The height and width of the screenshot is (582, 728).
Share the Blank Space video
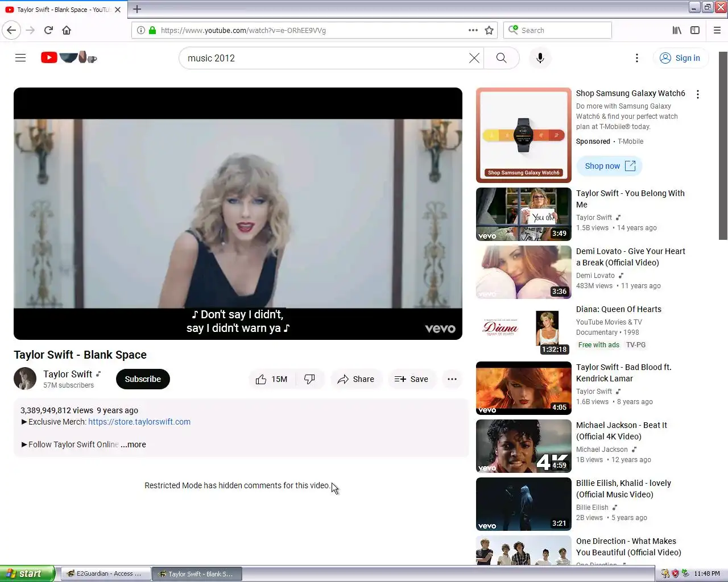(355, 379)
